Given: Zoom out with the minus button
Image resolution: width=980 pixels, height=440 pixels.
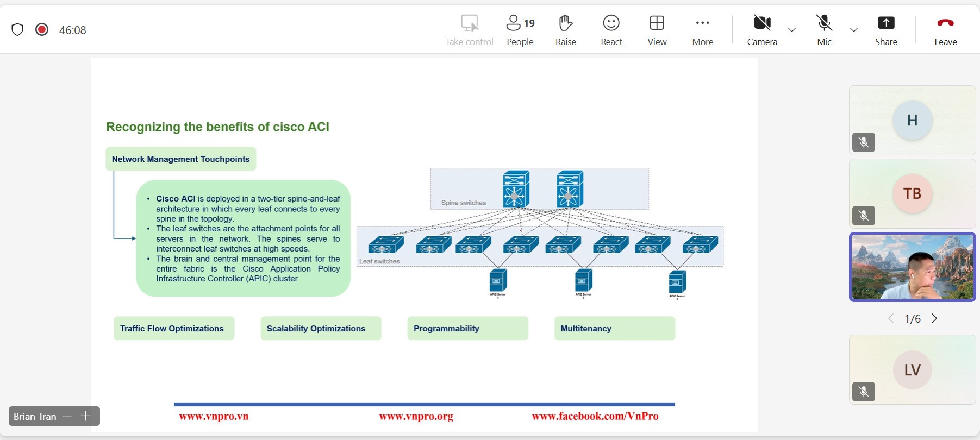Looking at the screenshot, I should click(x=67, y=416).
